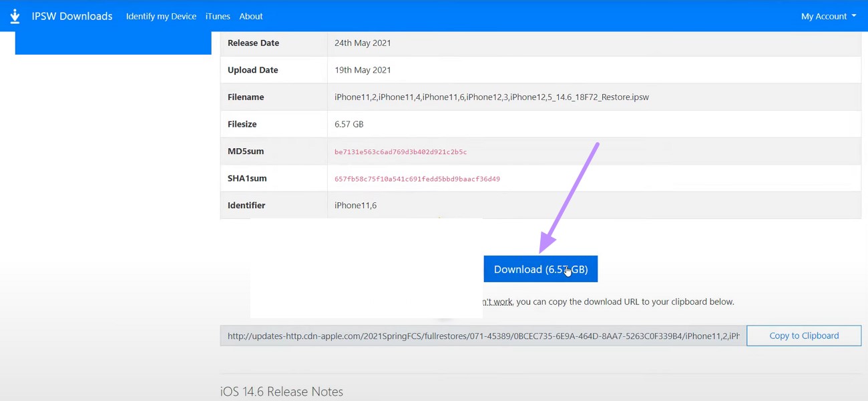Click the Release Date value 24th May 2021

pos(363,43)
